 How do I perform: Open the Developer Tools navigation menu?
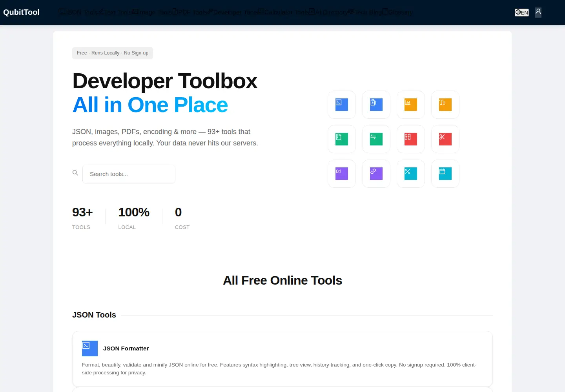tap(233, 12)
